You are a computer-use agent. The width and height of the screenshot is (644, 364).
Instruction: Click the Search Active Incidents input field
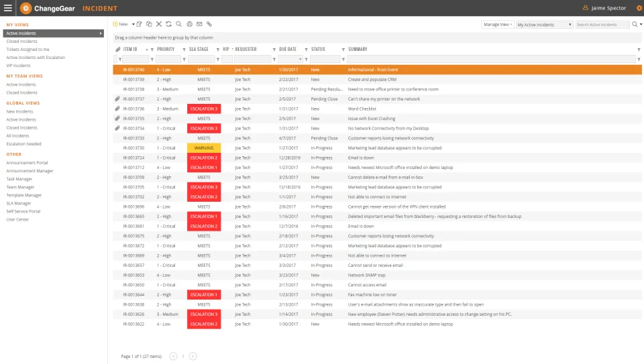point(602,25)
